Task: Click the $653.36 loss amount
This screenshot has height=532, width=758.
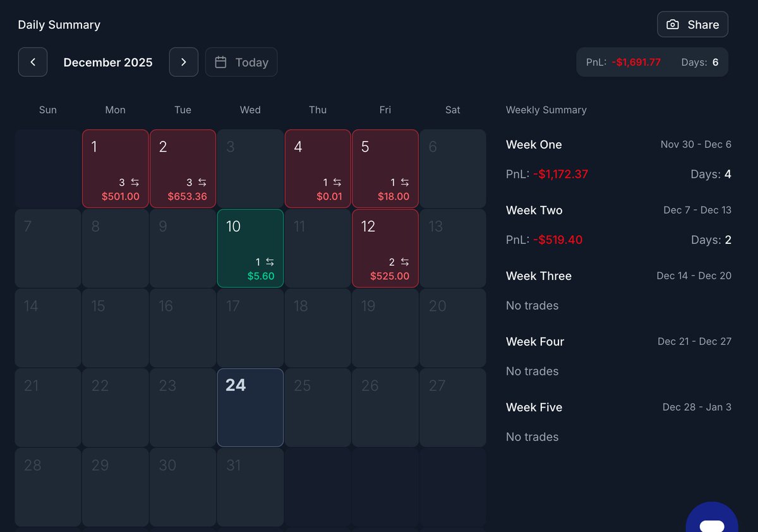Action: click(188, 196)
